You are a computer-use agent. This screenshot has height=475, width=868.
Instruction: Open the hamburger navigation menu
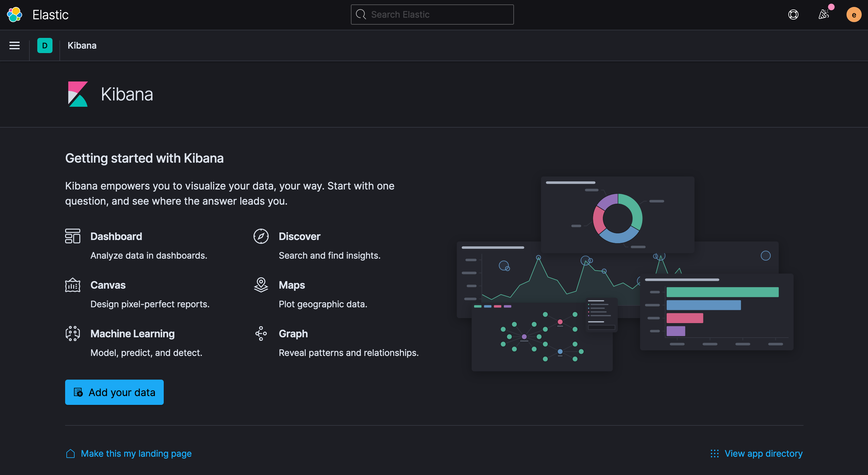[x=15, y=45]
